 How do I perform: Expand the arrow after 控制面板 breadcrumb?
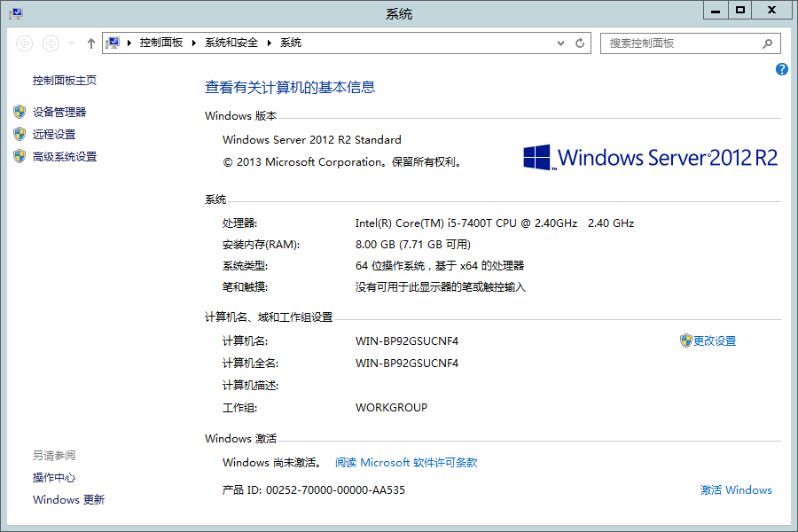[x=194, y=43]
